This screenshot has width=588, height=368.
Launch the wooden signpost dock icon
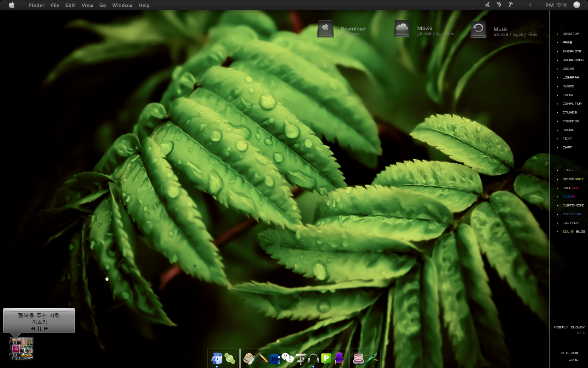click(x=301, y=358)
